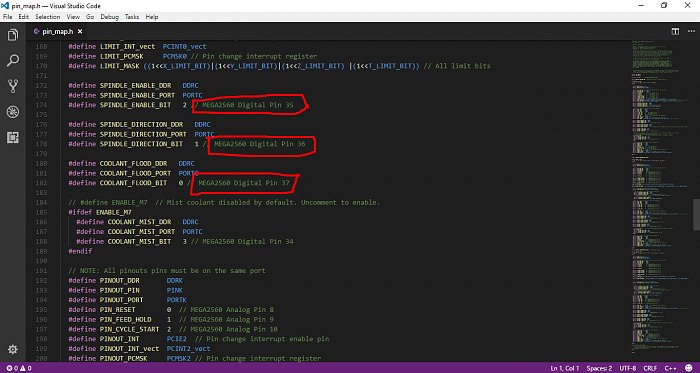Click on PORTK value
The width and height of the screenshot is (700, 373).
177,300
